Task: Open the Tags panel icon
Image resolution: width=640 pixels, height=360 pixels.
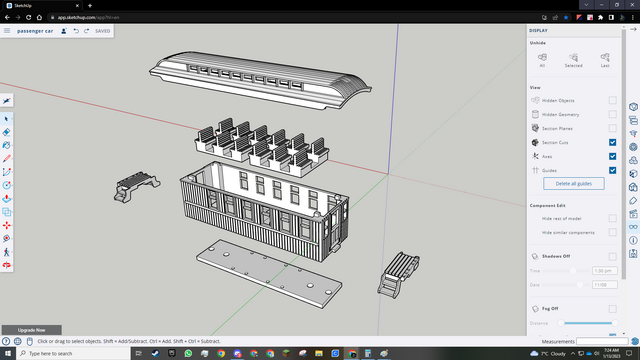Action: tap(633, 200)
